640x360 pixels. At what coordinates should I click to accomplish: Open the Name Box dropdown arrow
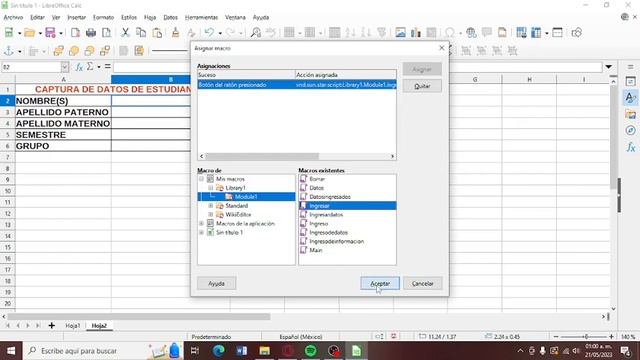(x=64, y=67)
